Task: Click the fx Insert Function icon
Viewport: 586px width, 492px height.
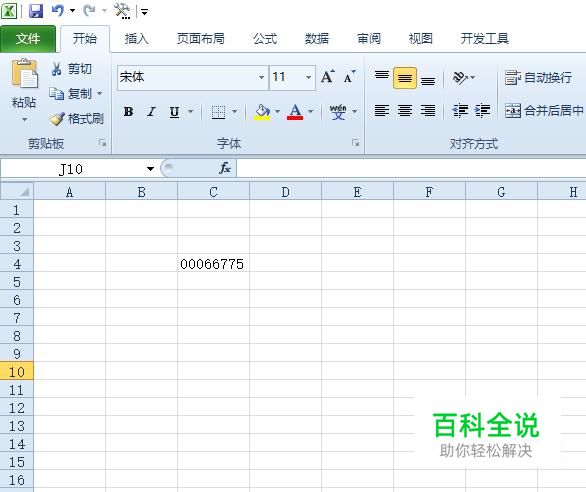Action: [x=225, y=169]
